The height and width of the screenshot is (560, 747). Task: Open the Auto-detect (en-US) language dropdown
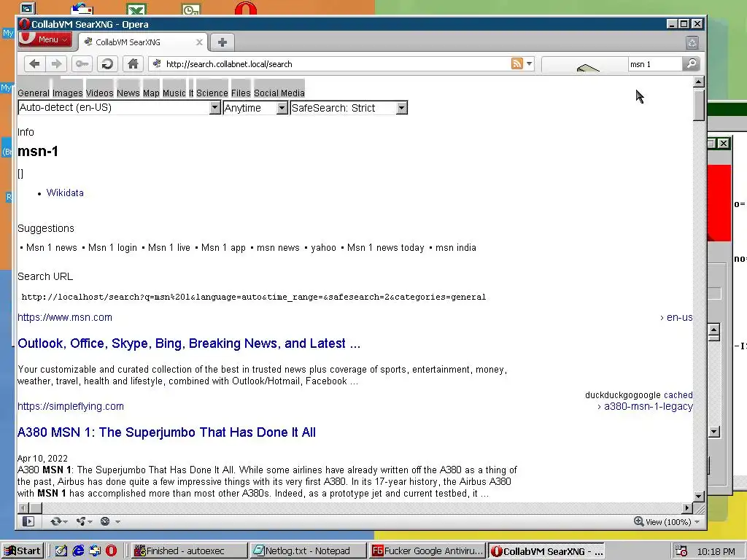(x=119, y=108)
